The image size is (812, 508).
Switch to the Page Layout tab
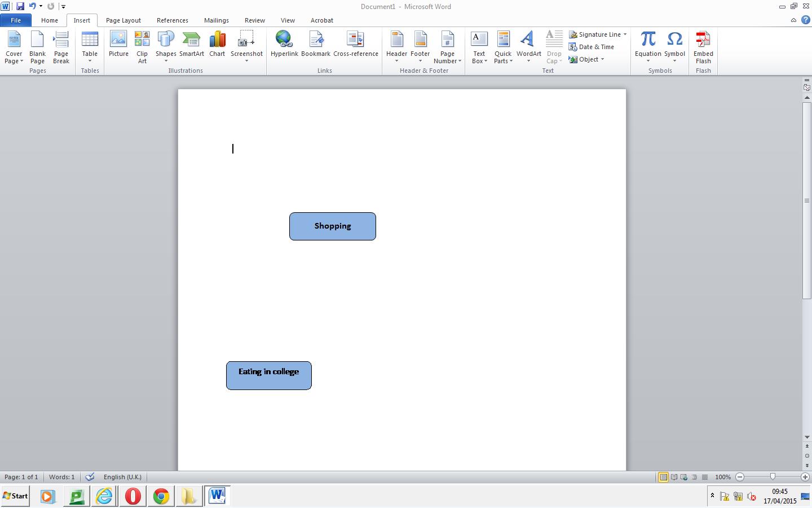123,20
